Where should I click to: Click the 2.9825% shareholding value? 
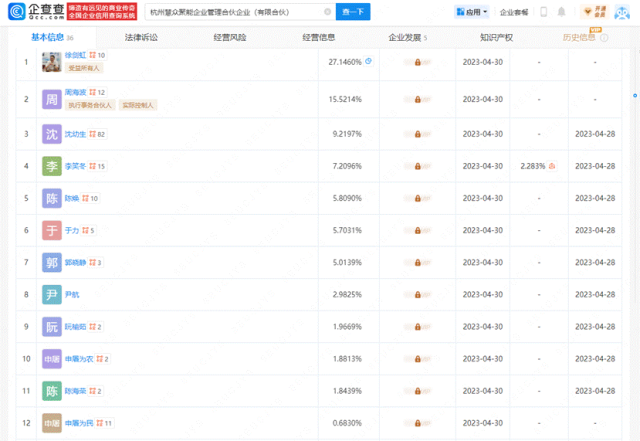[347, 294]
